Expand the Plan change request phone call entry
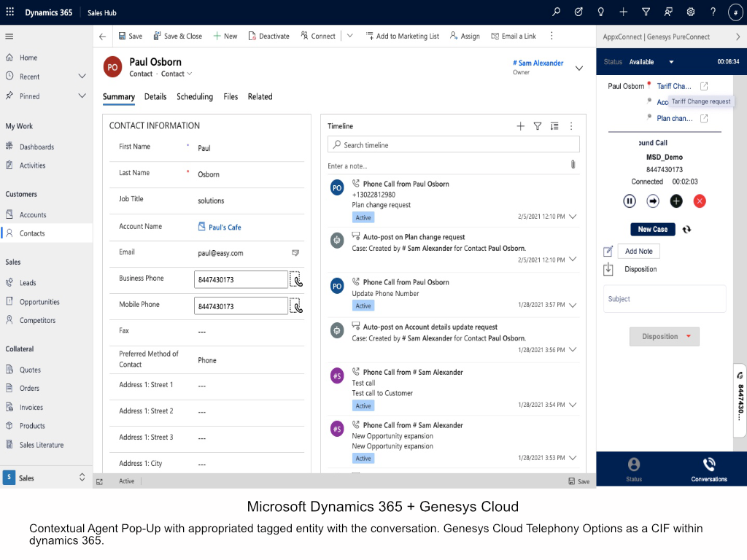This screenshot has width=747, height=560. [573, 217]
